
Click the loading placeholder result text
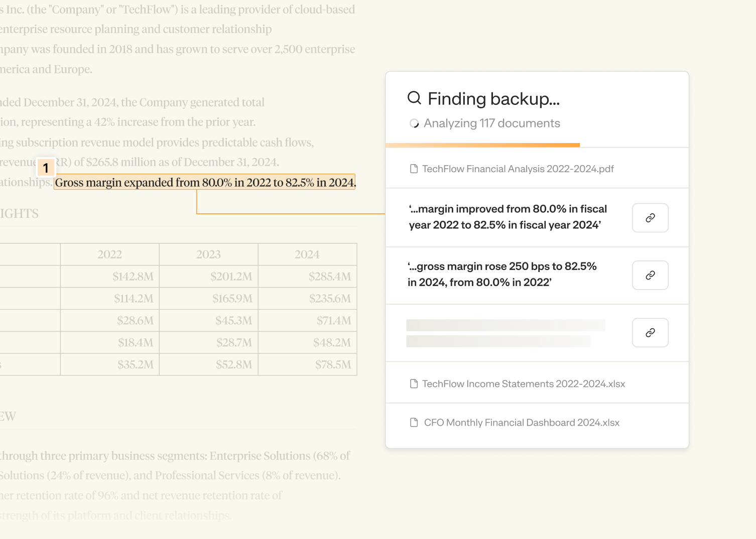[x=506, y=333]
